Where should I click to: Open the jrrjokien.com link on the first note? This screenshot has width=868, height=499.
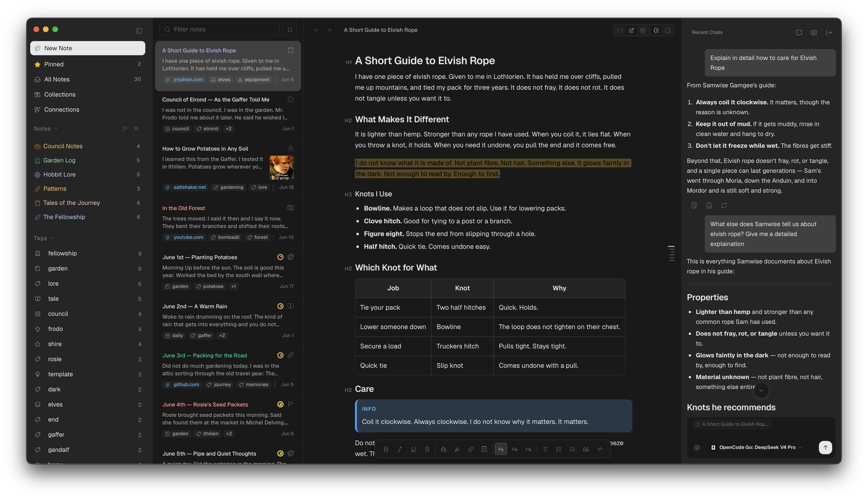click(x=184, y=80)
